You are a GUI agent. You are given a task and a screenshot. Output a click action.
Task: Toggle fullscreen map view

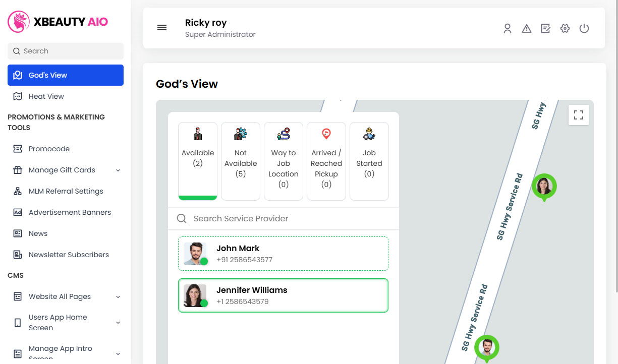[578, 115]
